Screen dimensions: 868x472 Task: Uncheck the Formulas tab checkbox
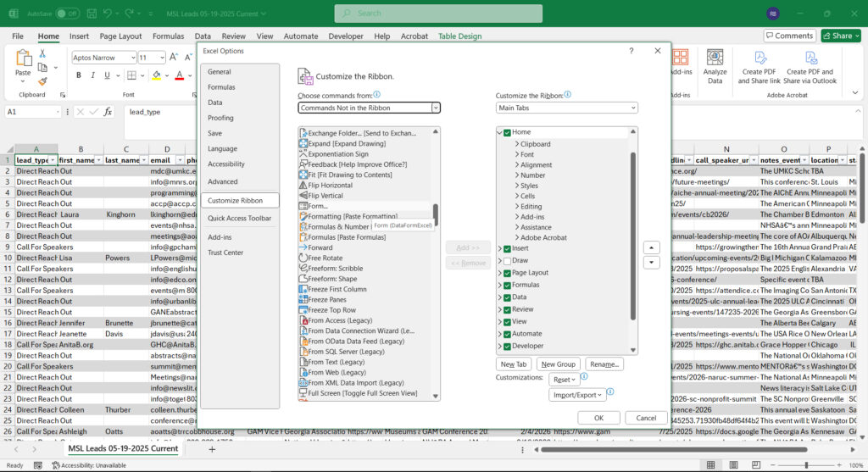pyautogui.click(x=507, y=285)
